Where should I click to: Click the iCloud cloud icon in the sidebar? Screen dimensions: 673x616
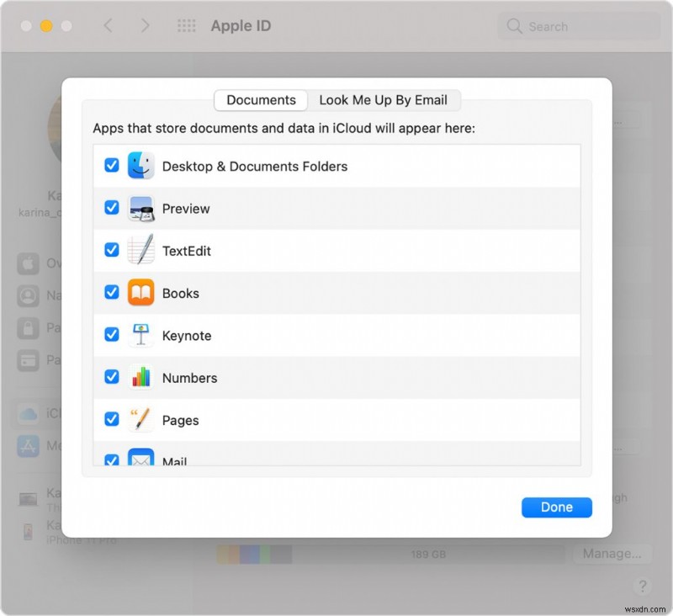[x=29, y=414]
